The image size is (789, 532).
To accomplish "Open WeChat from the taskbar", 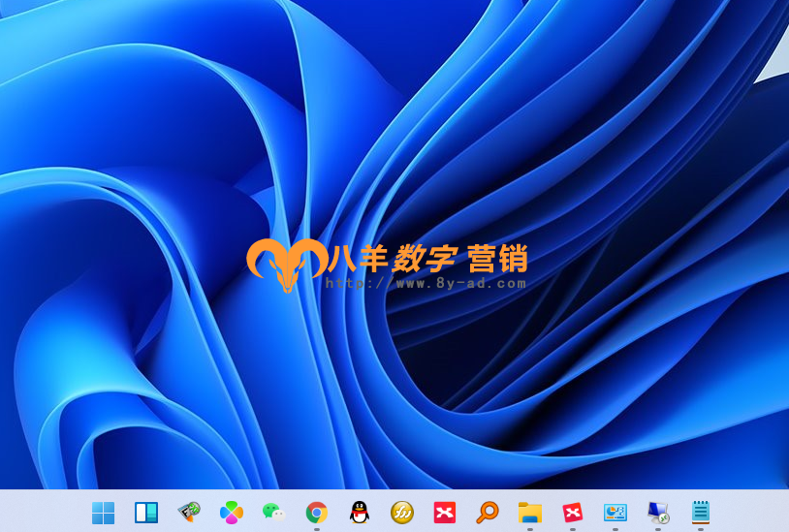I will pos(273,513).
